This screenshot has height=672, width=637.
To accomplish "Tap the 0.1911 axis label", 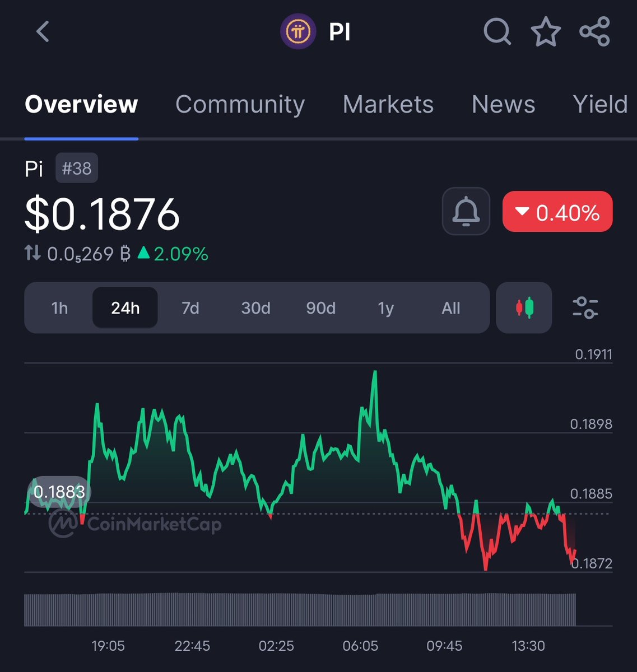I will point(594,354).
